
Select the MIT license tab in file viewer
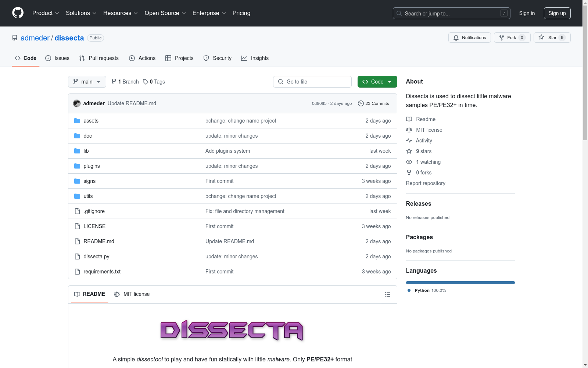(x=132, y=294)
